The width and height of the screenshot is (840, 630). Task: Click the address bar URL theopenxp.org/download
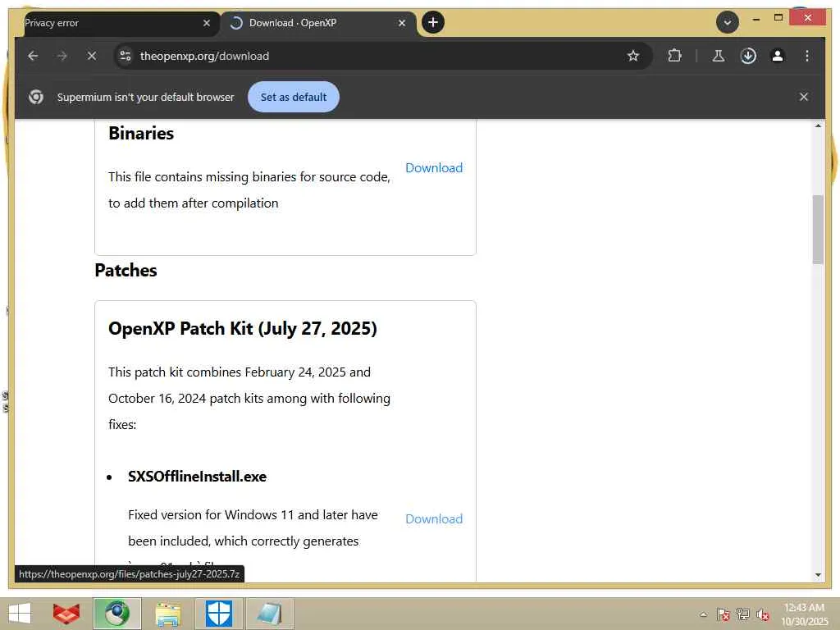(204, 56)
